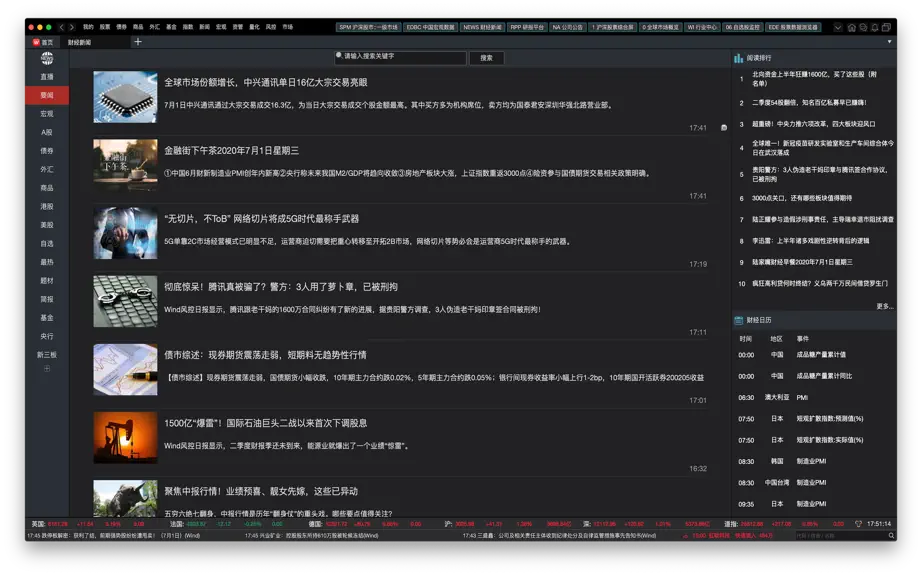Open the 量化 menu
The width and height of the screenshot is (922, 576).
[x=254, y=27]
